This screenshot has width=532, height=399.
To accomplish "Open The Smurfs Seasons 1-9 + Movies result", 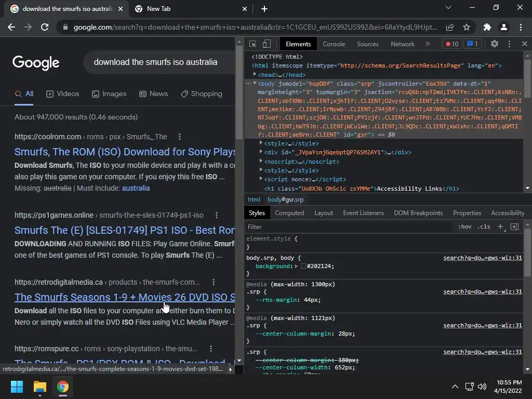I will tap(125, 297).
